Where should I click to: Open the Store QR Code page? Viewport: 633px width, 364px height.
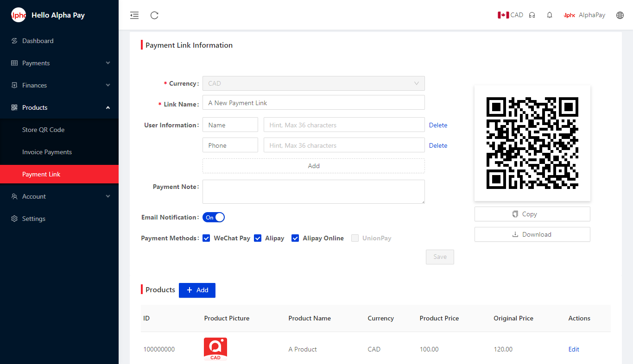[x=59, y=130]
